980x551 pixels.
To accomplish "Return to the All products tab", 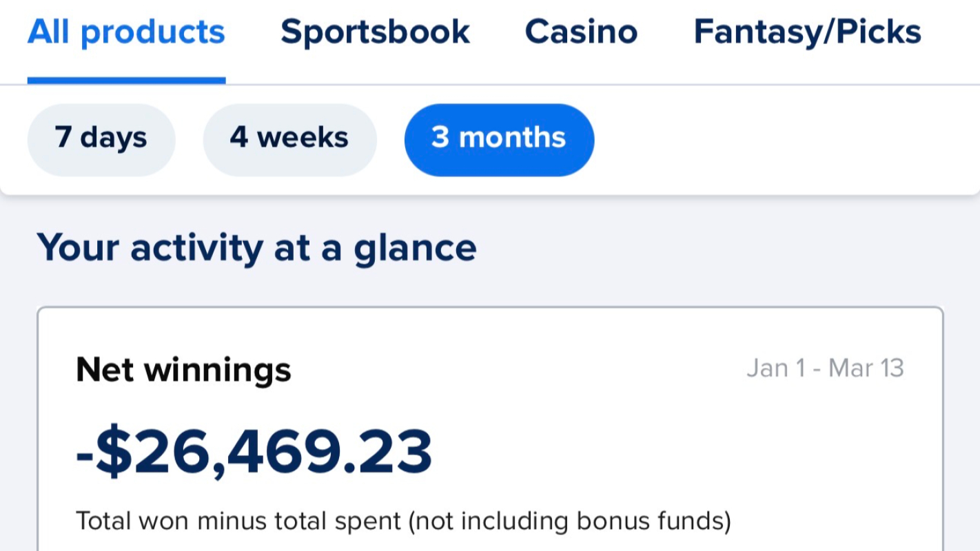I will [125, 32].
